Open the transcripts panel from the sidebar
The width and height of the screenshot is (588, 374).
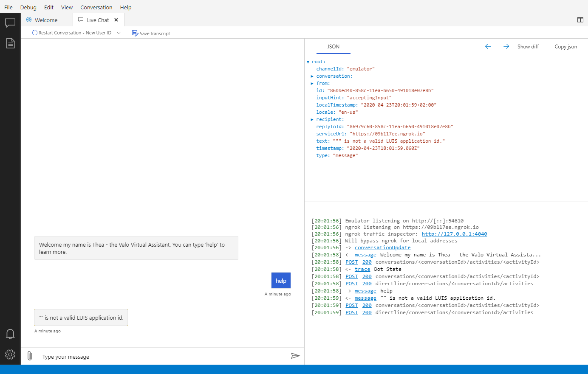[x=10, y=43]
